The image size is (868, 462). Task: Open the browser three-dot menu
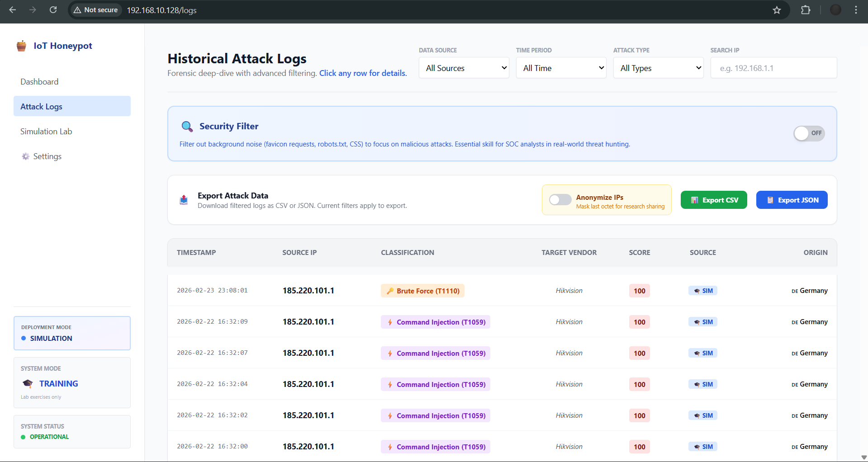[856, 10]
